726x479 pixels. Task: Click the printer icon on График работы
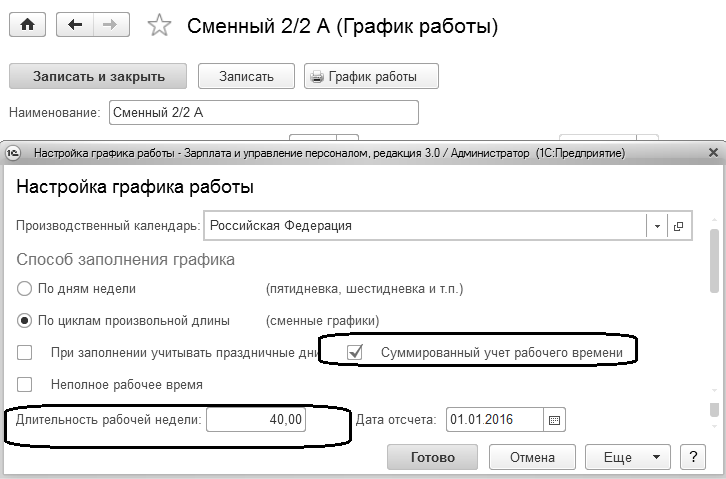coord(317,76)
